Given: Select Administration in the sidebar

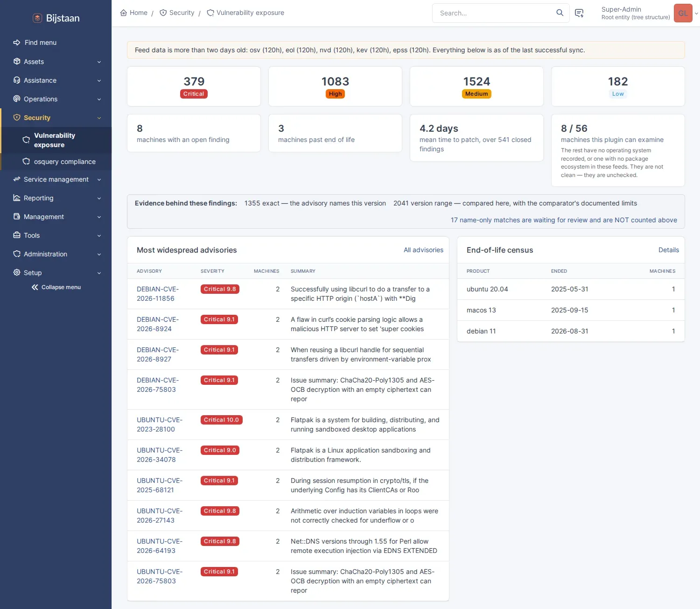Looking at the screenshot, I should pos(56,254).
